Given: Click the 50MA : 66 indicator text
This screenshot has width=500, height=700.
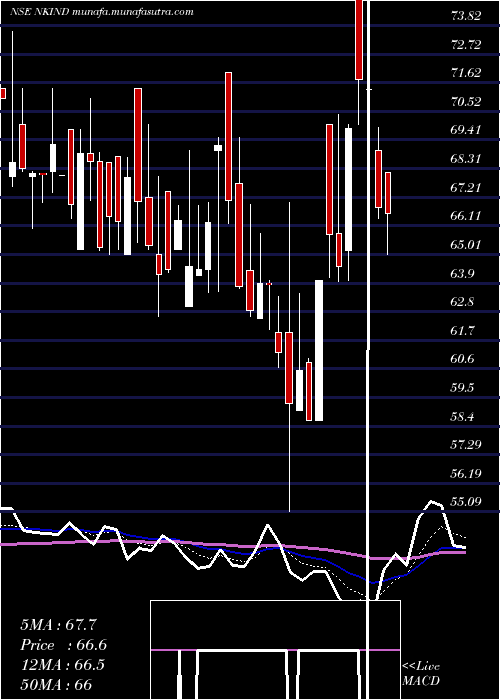Looking at the screenshot, I should tap(56, 685).
